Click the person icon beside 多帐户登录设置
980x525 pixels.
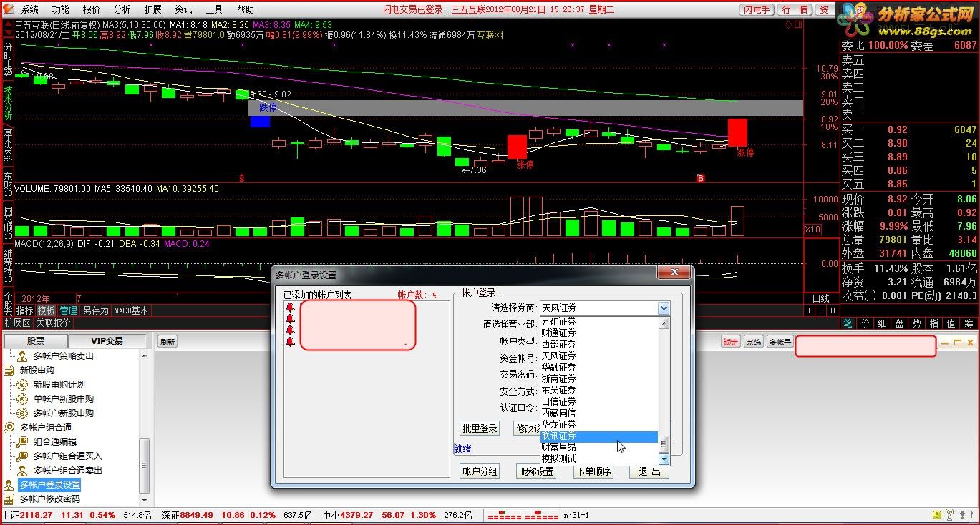coord(9,485)
